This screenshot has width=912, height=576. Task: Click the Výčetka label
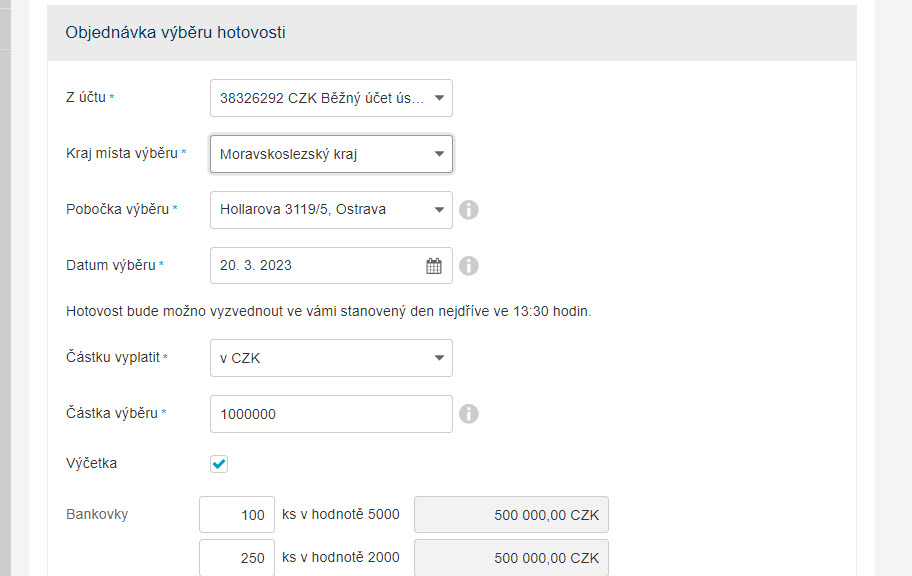(91, 463)
